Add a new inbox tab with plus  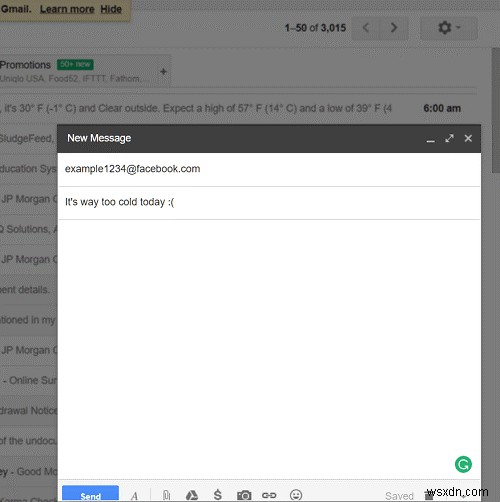163,72
